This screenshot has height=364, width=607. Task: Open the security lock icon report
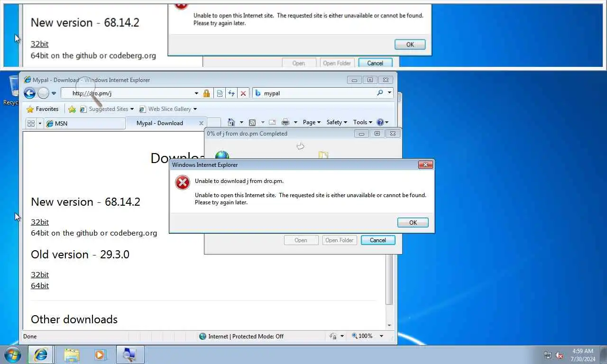click(x=206, y=93)
